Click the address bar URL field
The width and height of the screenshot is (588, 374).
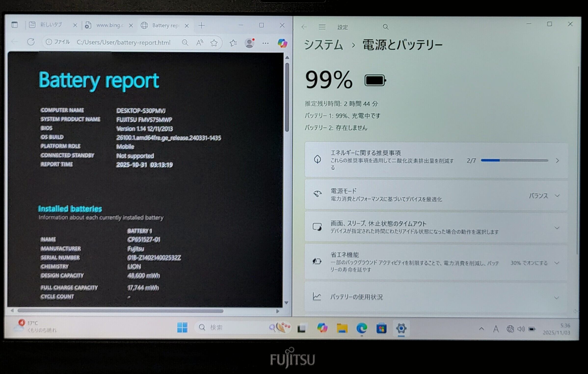click(x=123, y=43)
